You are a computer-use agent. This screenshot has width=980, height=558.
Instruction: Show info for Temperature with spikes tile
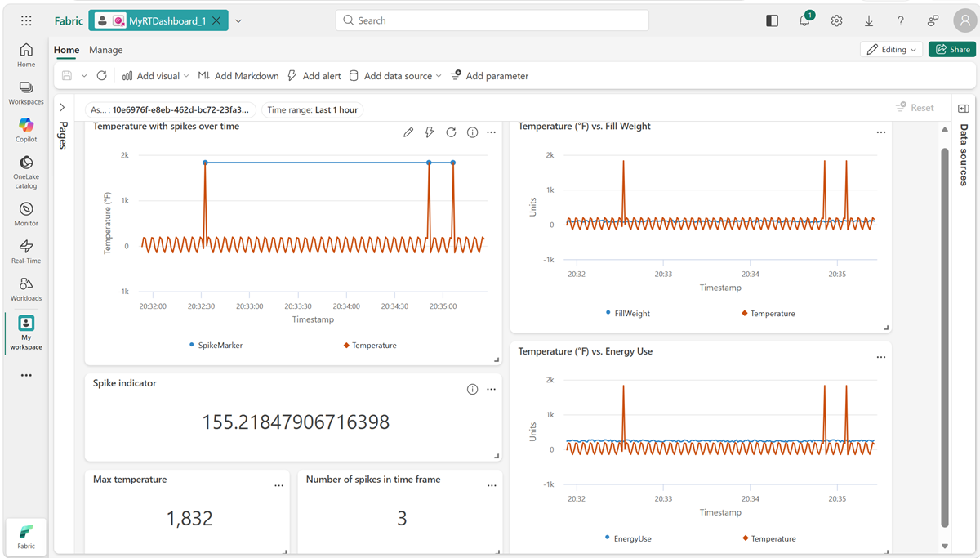(472, 132)
